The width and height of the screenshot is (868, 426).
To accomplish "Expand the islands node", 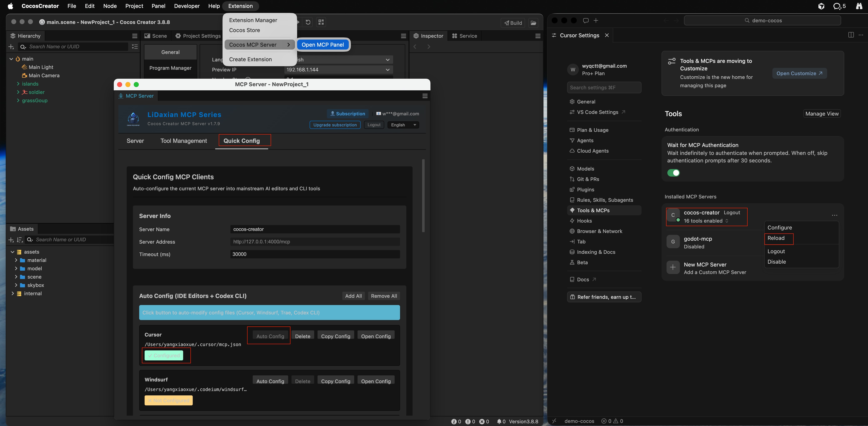I will [x=18, y=84].
